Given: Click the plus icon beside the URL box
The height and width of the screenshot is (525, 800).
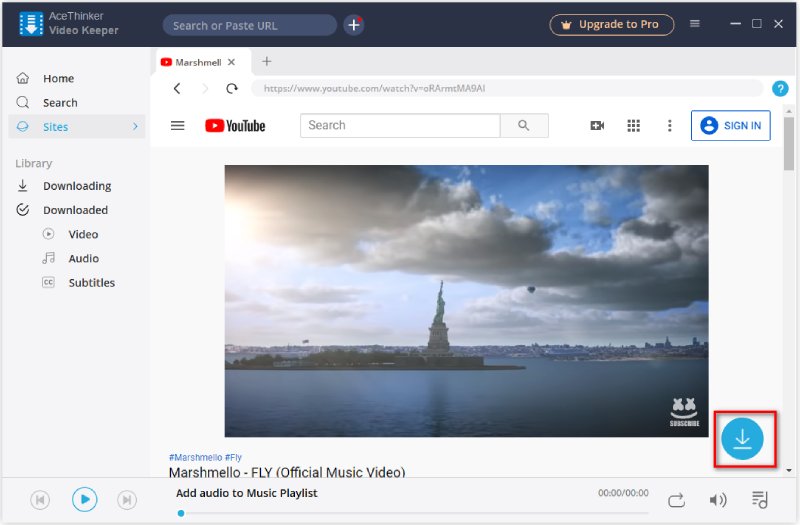Looking at the screenshot, I should tap(353, 25).
